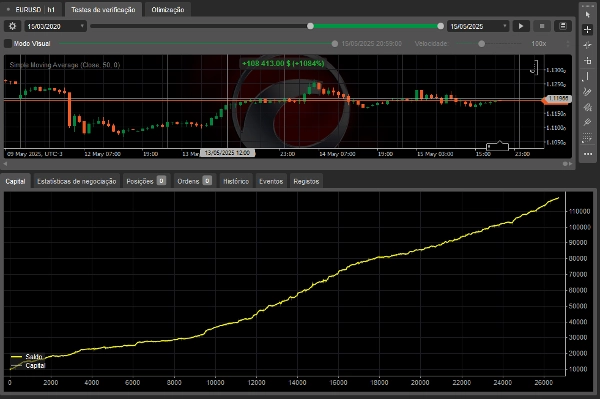Start the backtest with play button
Screen dimensions: 600x399
pos(521,26)
